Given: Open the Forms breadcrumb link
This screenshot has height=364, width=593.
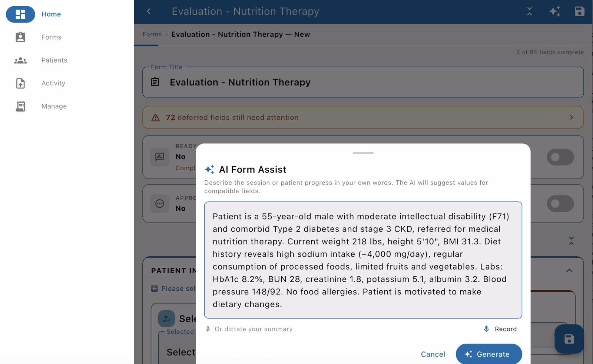Looking at the screenshot, I should coord(152,34).
